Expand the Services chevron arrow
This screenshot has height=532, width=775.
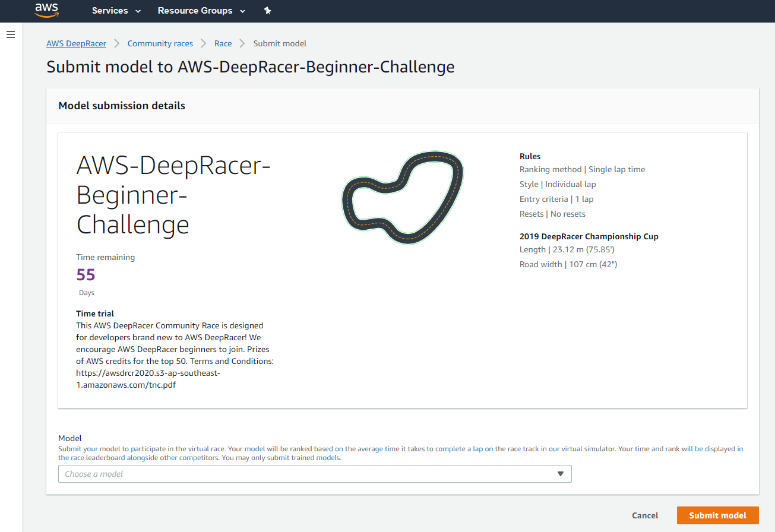point(137,11)
